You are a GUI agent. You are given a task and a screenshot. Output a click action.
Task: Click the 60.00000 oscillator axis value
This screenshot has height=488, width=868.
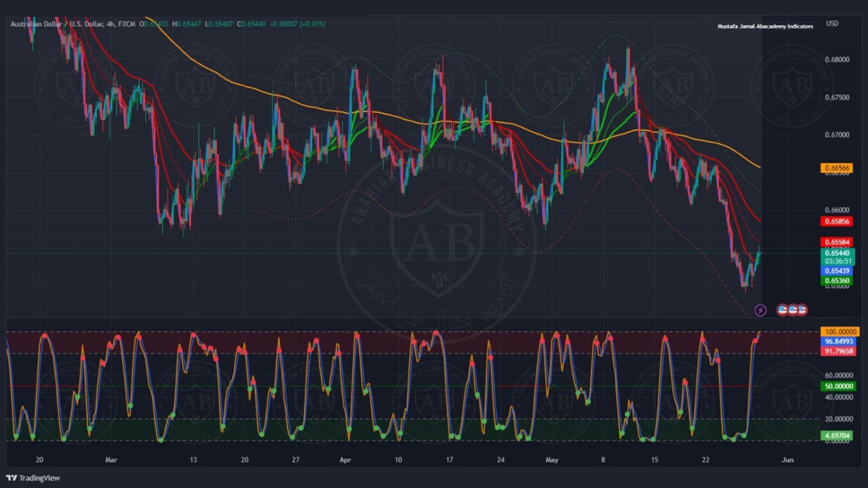838,375
